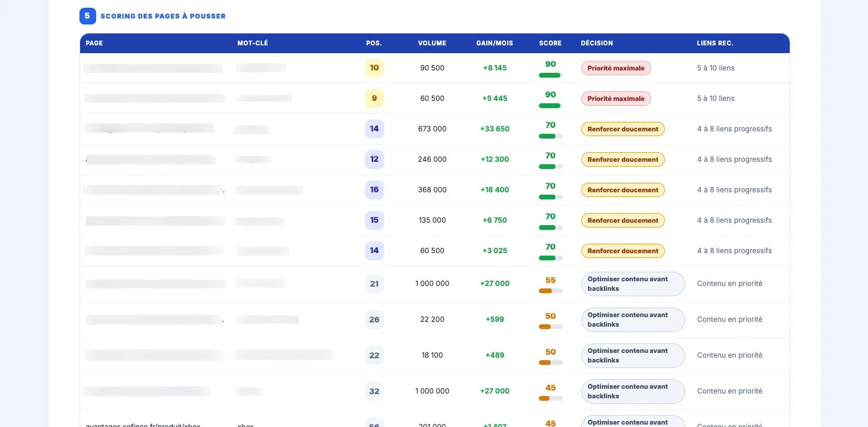Select the yellow position 10 badge
868x427 pixels.
pyautogui.click(x=375, y=68)
